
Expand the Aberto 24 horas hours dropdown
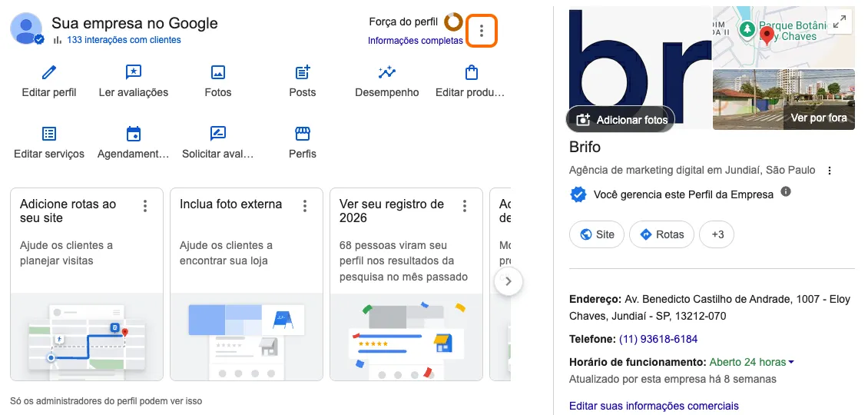pyautogui.click(x=752, y=363)
